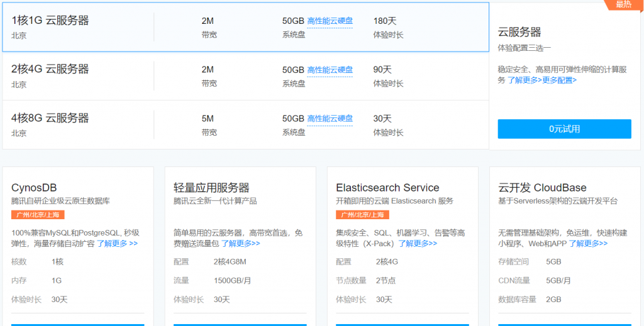Click 体验配置三选一 subtitle text
This screenshot has width=644, height=326.
[524, 48]
